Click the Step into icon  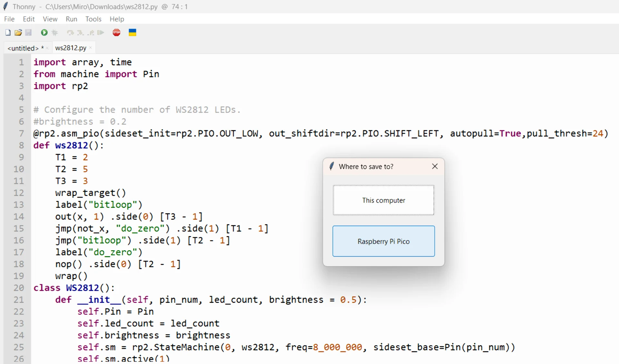pyautogui.click(x=81, y=33)
